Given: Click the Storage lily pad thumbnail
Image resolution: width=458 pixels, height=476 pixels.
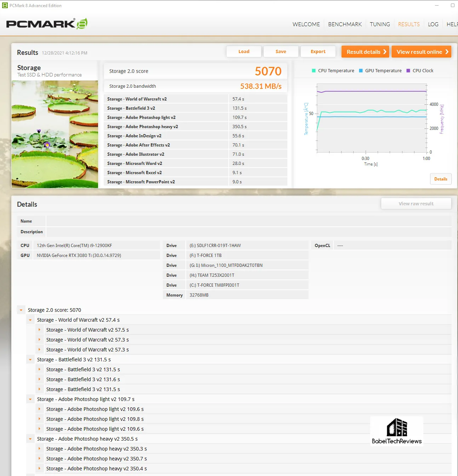Looking at the screenshot, I should point(55,134).
